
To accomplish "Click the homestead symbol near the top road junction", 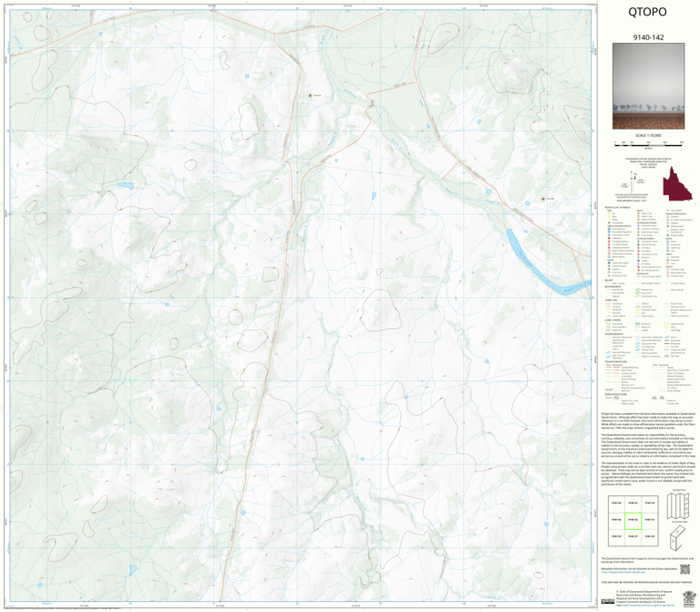I will pos(311,95).
